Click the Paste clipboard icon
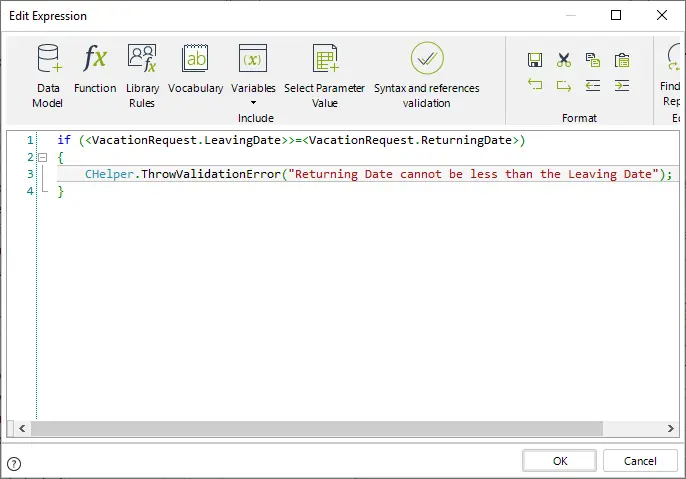The width and height of the screenshot is (686, 479). [x=622, y=60]
